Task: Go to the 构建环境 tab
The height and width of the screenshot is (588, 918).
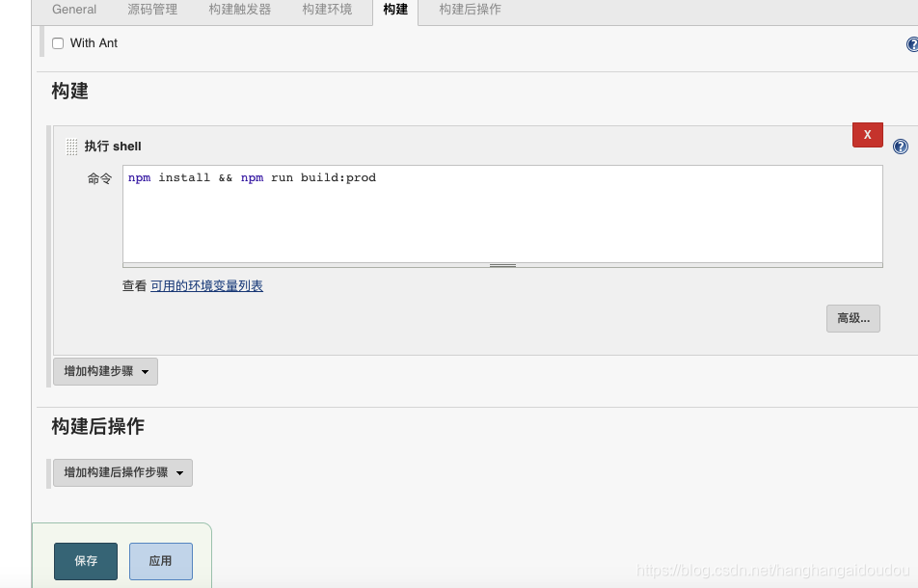Action: 327,10
